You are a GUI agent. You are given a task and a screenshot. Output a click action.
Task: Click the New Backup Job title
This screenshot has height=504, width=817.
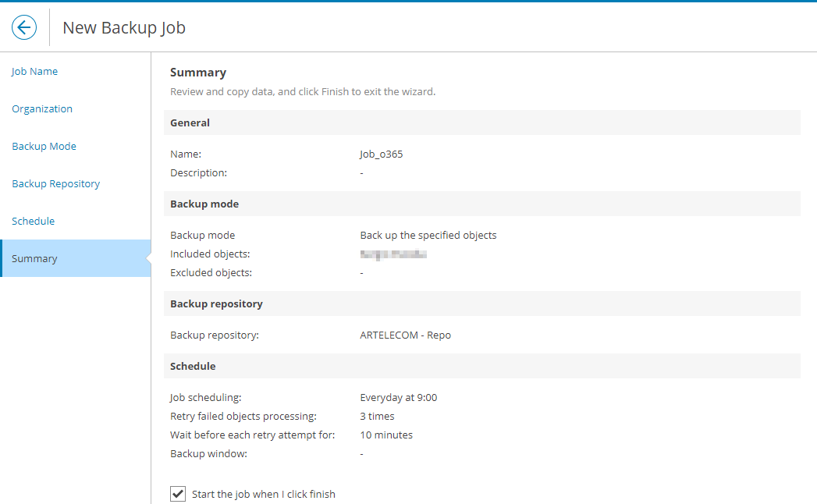click(x=124, y=28)
